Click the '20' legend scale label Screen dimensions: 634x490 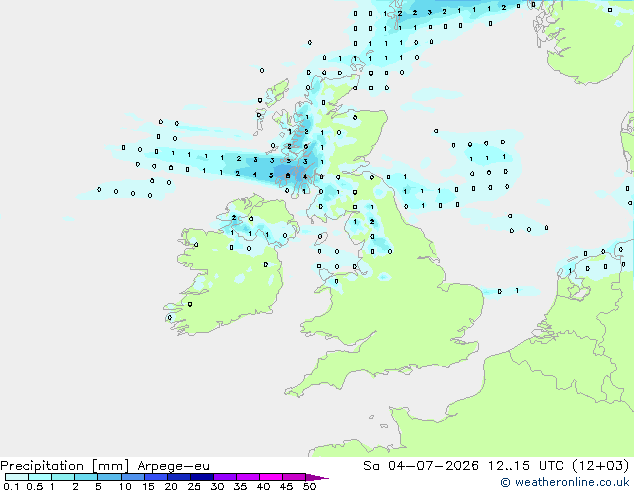tap(171, 486)
